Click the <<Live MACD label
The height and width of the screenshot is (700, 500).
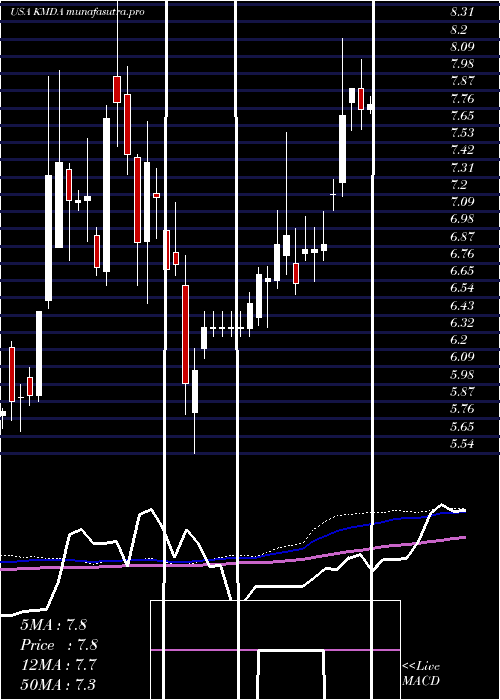[x=421, y=674]
